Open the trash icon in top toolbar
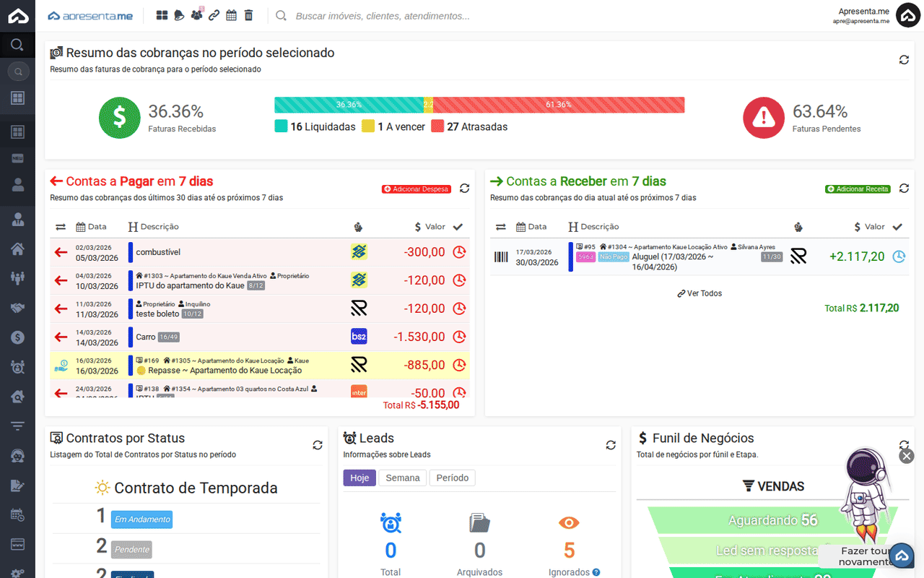The height and width of the screenshot is (578, 924). point(248,15)
